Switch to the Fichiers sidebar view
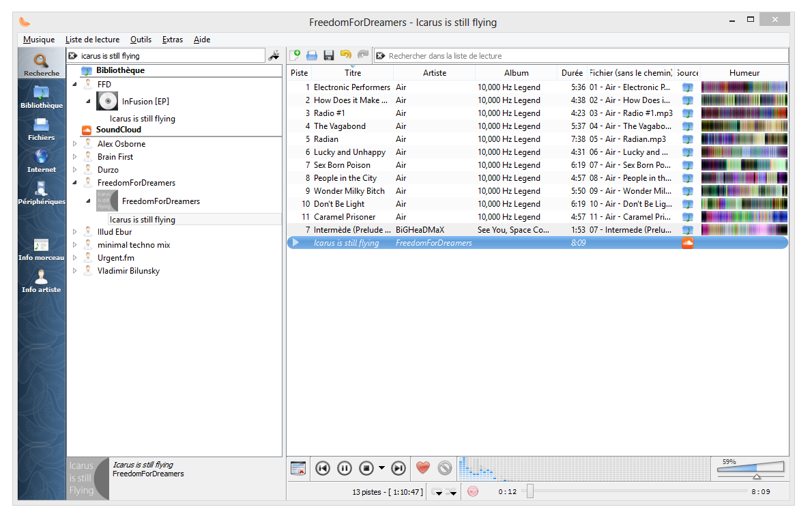The image size is (812, 520). coord(41,128)
